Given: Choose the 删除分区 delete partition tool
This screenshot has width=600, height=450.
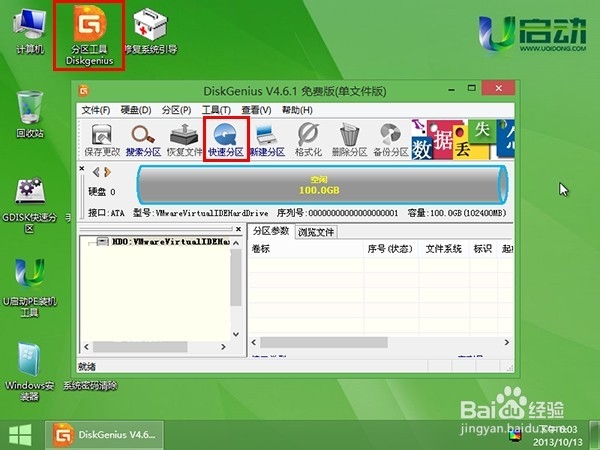Looking at the screenshot, I should [349, 140].
